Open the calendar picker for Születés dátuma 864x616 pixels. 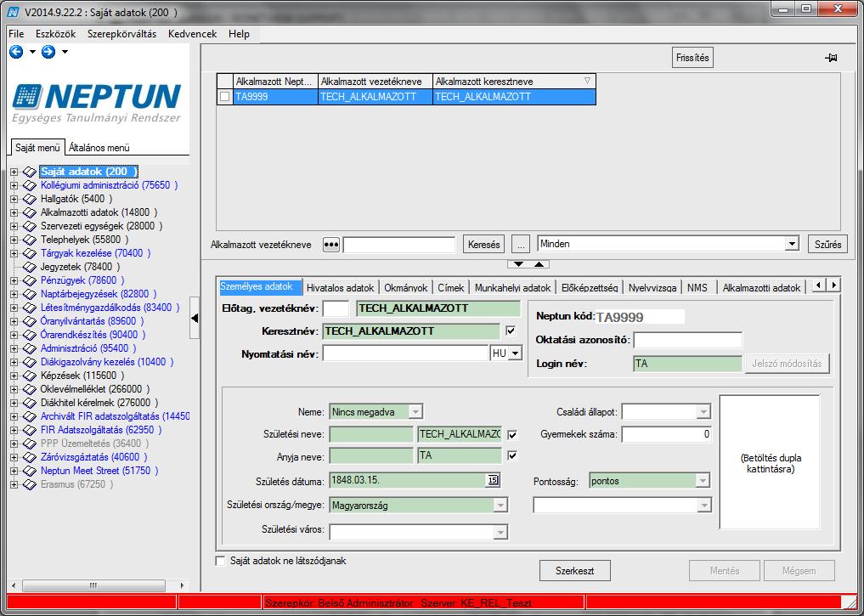[x=493, y=480]
